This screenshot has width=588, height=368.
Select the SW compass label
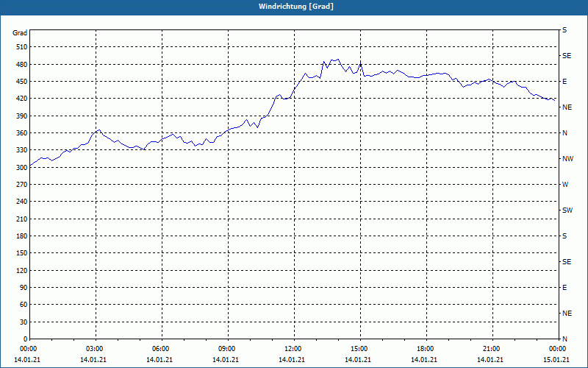(x=567, y=210)
